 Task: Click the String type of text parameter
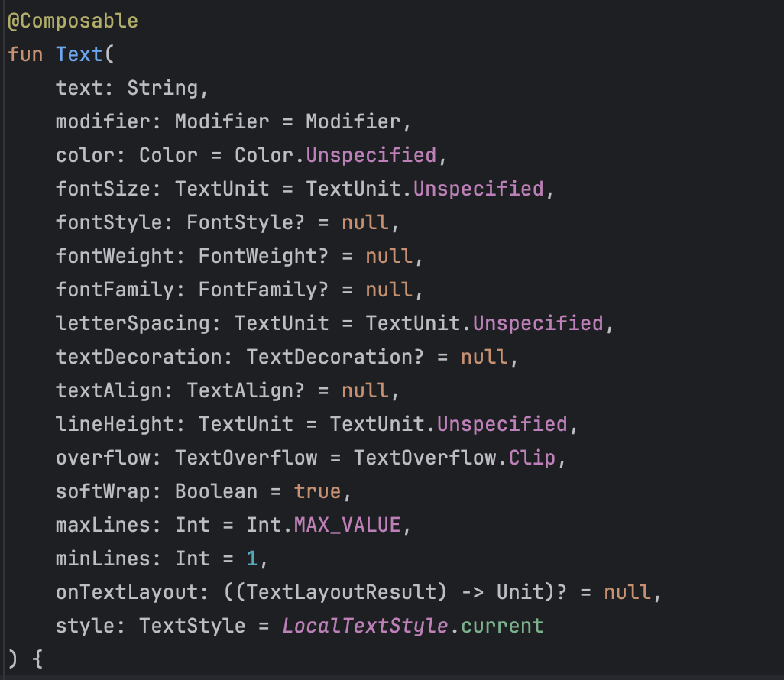click(x=163, y=88)
